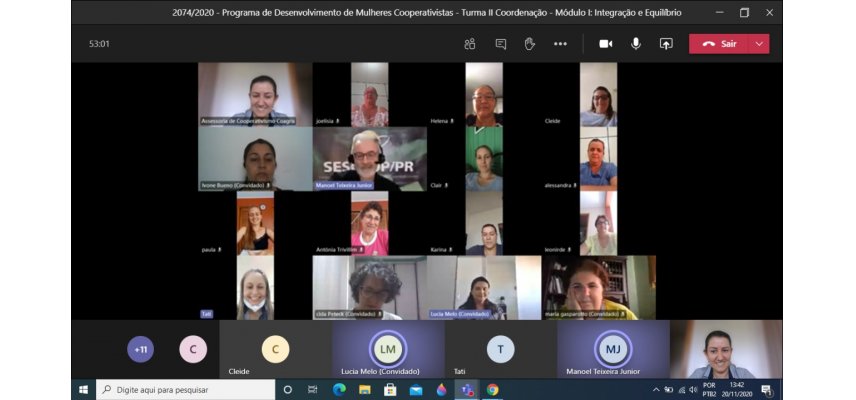
Task: Launch Microsoft Edge from the taskbar
Action: (x=339, y=390)
